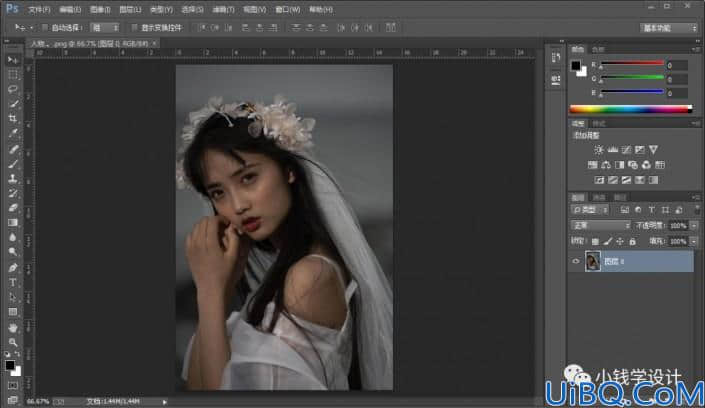The image size is (705, 408).
Task: Select the Gradient tool
Action: pyautogui.click(x=13, y=223)
